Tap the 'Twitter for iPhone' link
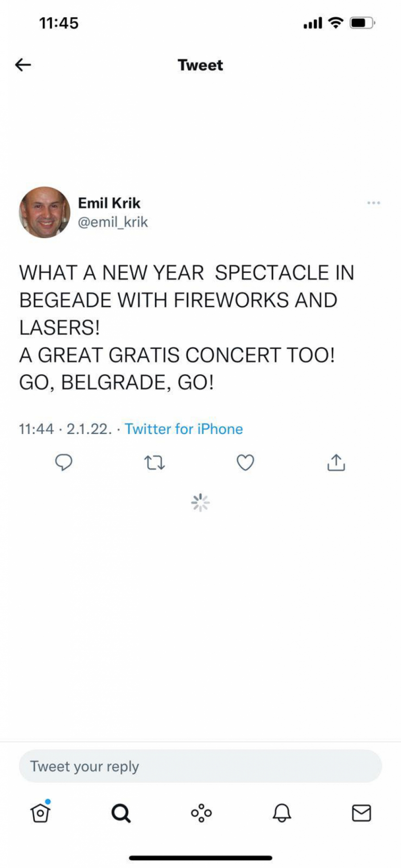This screenshot has height=868, width=401. pos(184,429)
